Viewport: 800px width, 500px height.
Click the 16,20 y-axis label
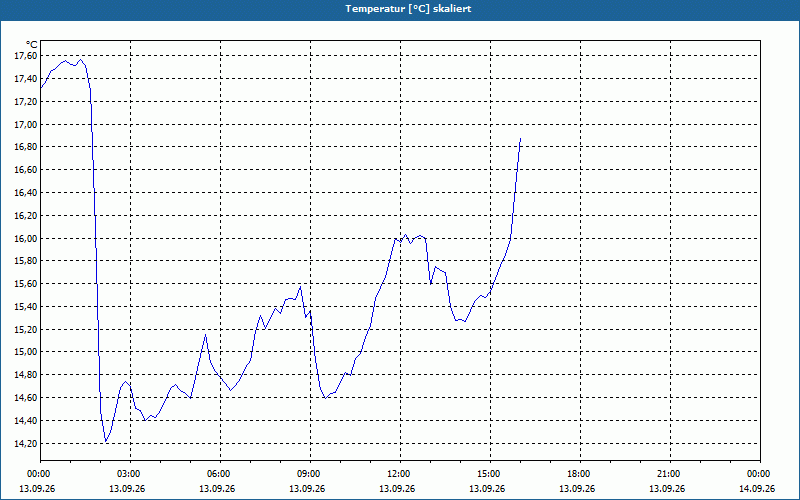pos(26,216)
